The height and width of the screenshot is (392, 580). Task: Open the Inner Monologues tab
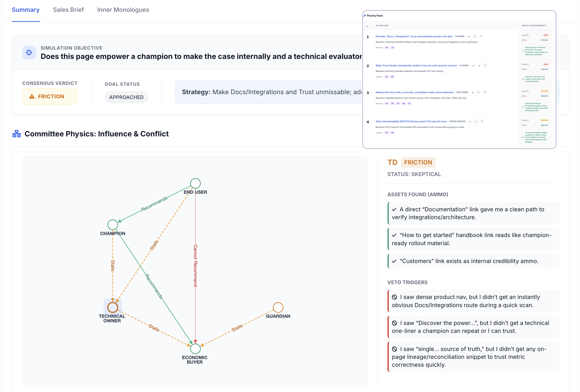pos(123,10)
